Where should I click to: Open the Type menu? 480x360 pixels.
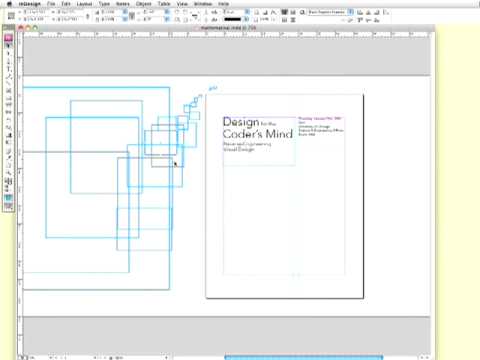pyautogui.click(x=104, y=4)
